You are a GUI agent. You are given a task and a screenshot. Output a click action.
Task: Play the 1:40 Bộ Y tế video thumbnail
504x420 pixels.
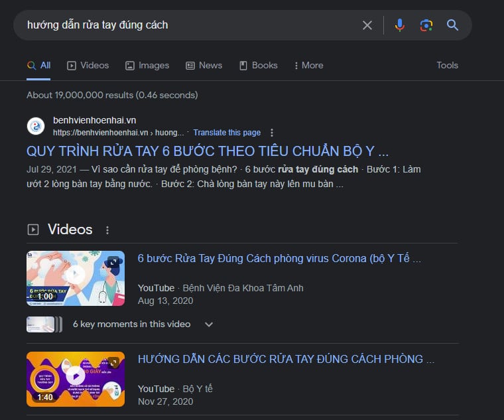pyautogui.click(x=76, y=379)
